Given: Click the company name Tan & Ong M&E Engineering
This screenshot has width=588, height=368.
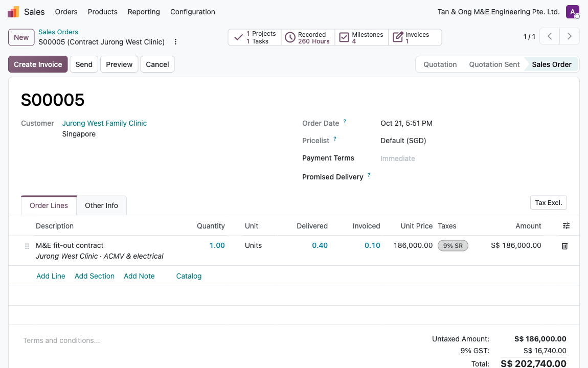Looking at the screenshot, I should 499,12.
